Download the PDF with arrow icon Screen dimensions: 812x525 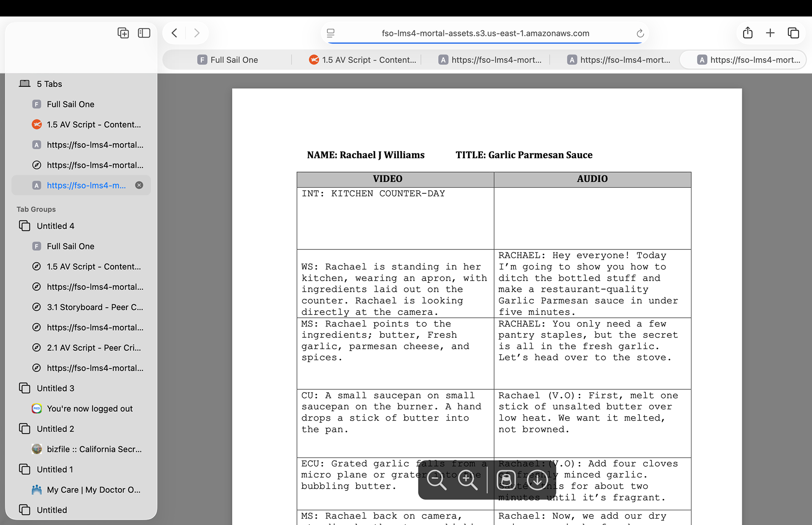[537, 480]
